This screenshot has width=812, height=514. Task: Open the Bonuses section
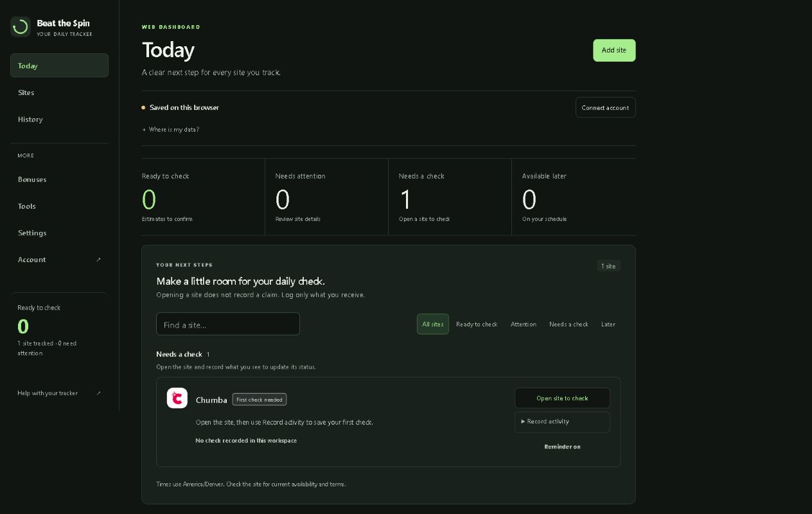coord(59,179)
